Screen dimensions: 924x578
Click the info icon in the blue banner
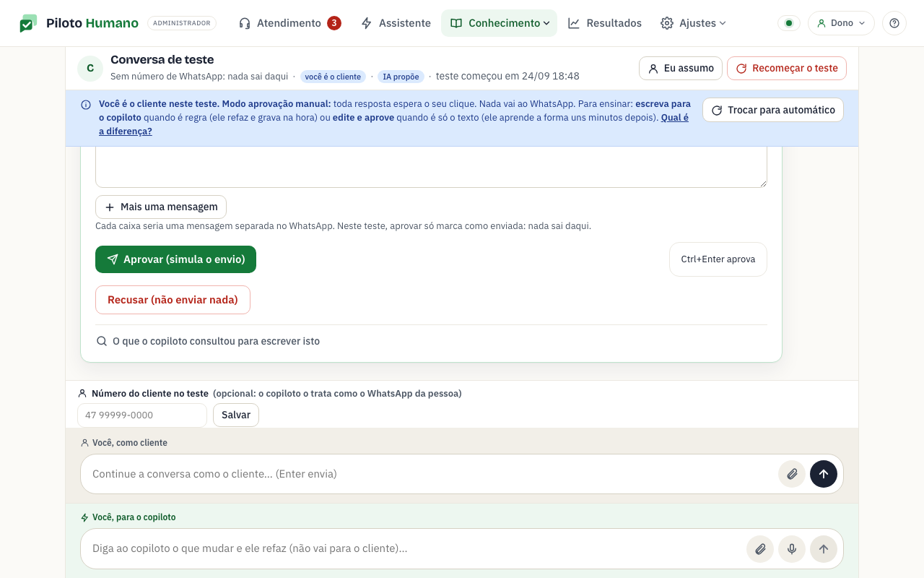pyautogui.click(x=86, y=104)
